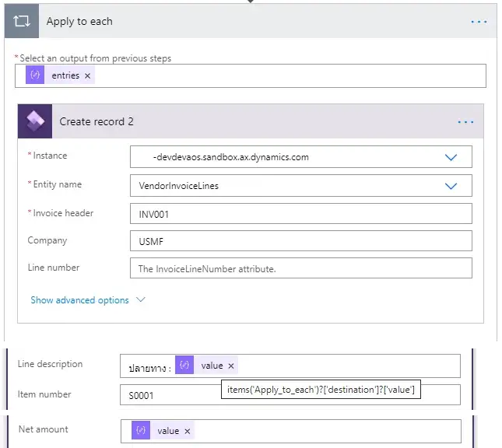This screenshot has width=502, height=448.
Task: Click Select an output from previous steps label
Action: tap(96, 58)
